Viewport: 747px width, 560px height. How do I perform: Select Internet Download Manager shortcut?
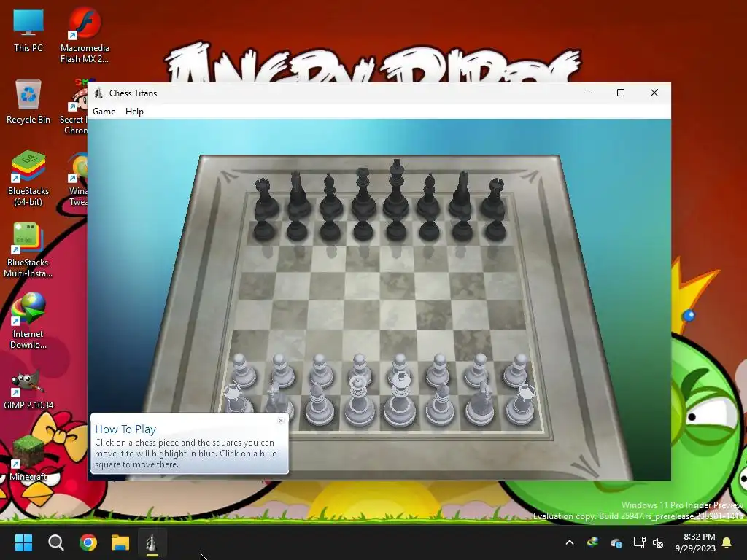point(28,322)
